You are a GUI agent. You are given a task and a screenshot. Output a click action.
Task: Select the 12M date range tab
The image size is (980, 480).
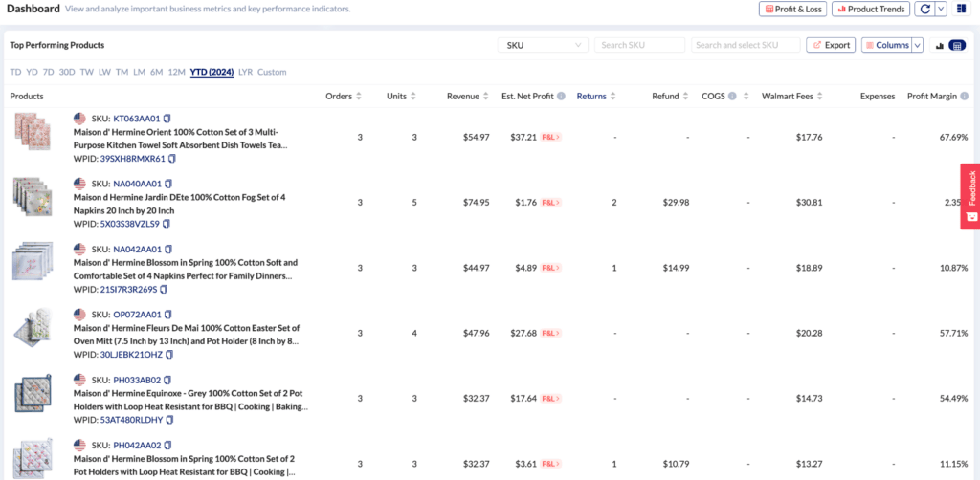click(x=177, y=72)
